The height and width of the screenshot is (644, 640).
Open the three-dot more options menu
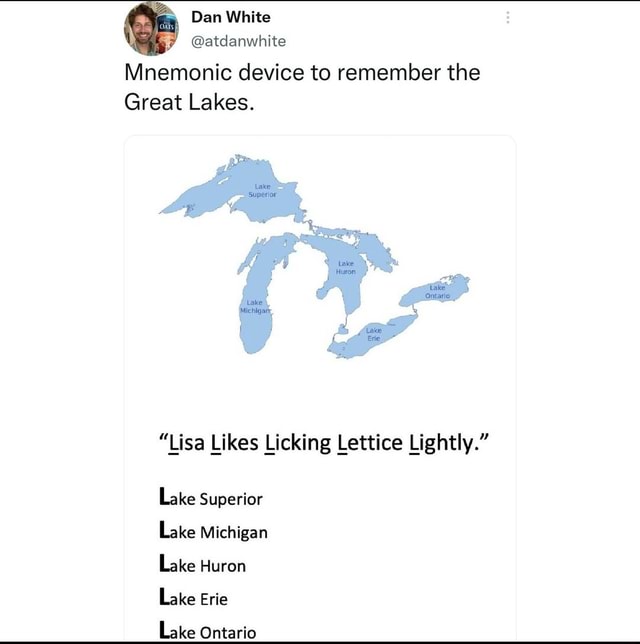[508, 17]
